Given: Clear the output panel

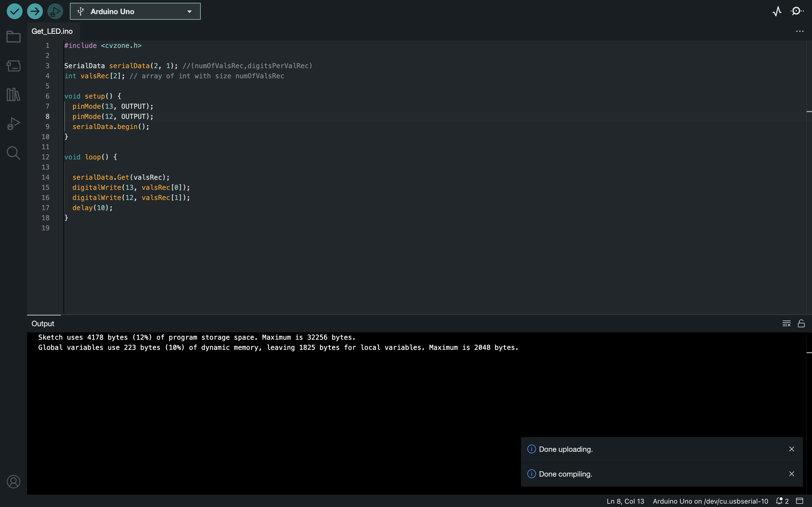Looking at the screenshot, I should [786, 323].
